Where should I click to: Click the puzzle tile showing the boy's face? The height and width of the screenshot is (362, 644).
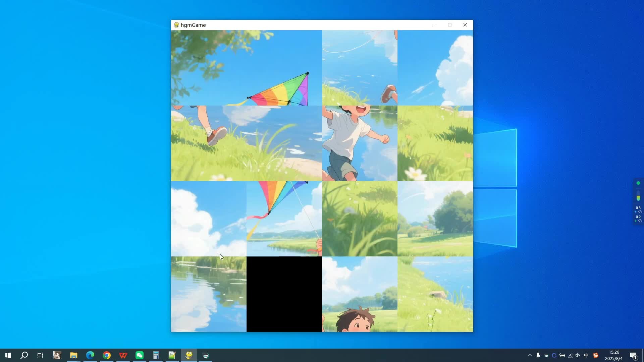click(x=360, y=294)
